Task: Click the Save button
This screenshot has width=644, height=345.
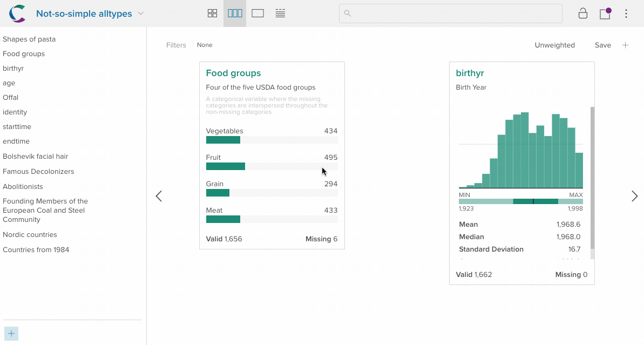Action: 602,45
